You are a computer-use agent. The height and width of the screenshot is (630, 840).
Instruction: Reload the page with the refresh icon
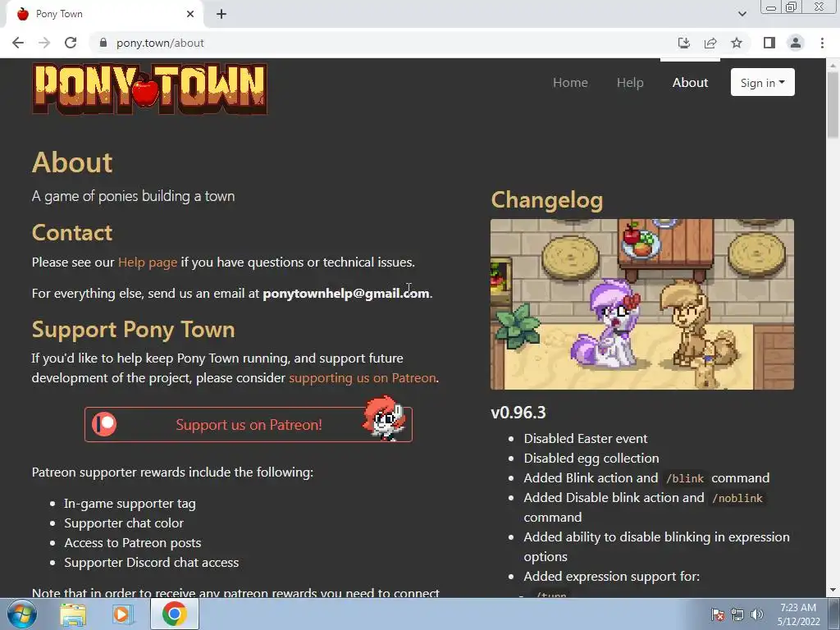[x=71, y=43]
